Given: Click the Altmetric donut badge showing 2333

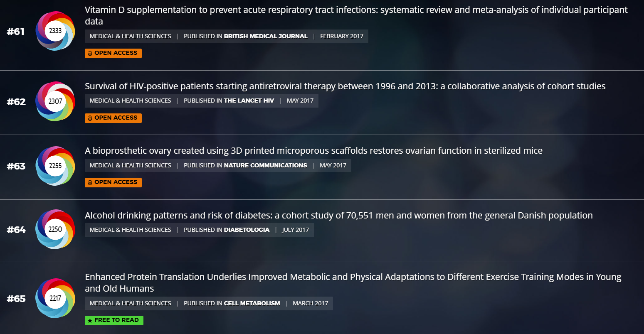Looking at the screenshot, I should point(55,31).
